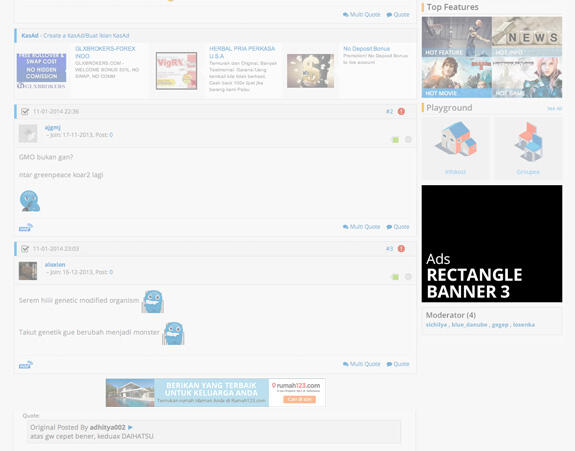Open the rumah123.com house banner
575x451 pixels.
[216, 393]
